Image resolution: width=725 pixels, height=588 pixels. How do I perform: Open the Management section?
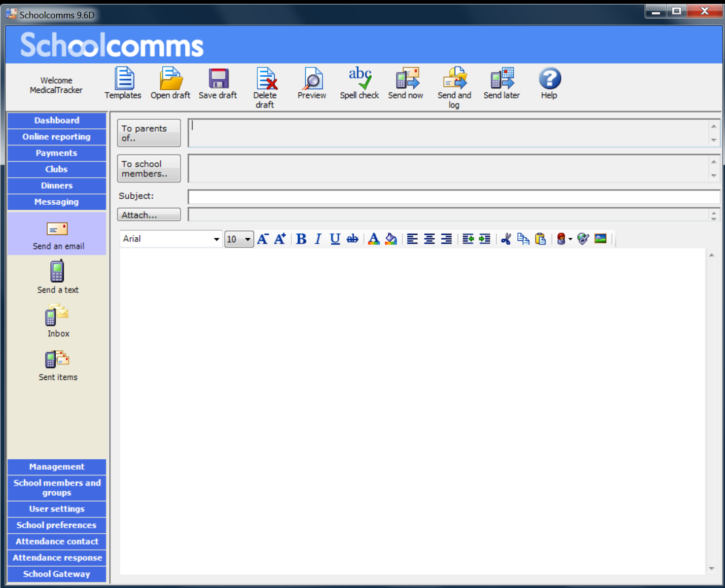point(57,467)
